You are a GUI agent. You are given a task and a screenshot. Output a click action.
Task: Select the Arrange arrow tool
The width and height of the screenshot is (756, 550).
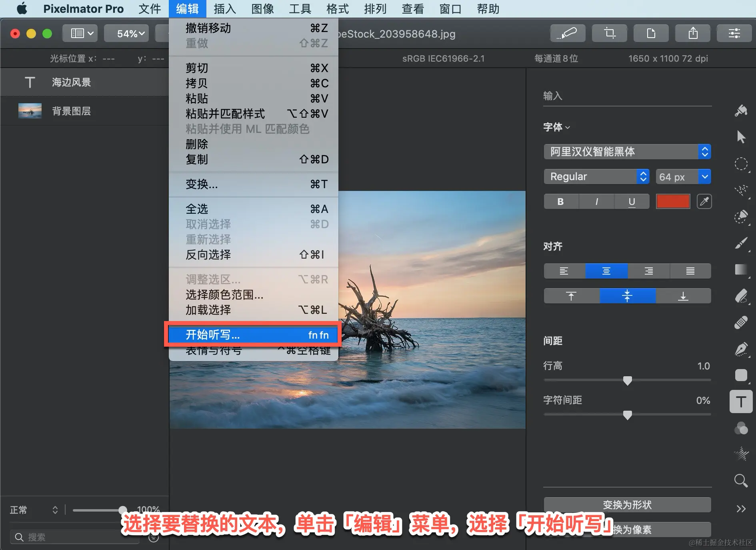pyautogui.click(x=741, y=137)
